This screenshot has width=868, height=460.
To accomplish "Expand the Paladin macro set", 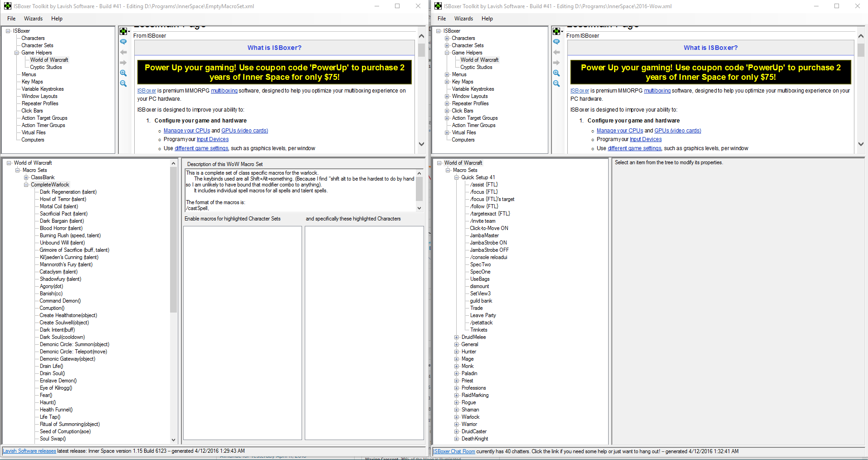I will pos(457,373).
